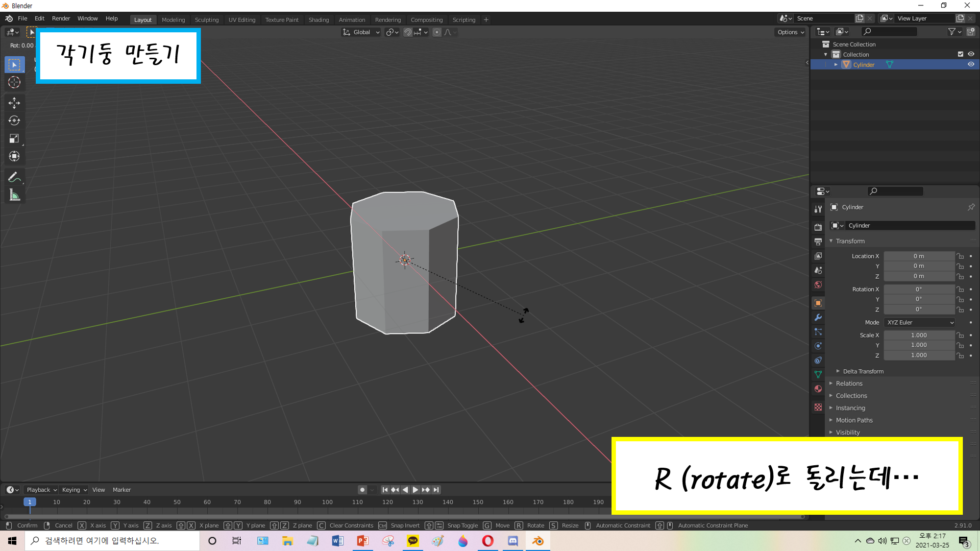
Task: Select the Rotate tool icon
Action: click(14, 120)
